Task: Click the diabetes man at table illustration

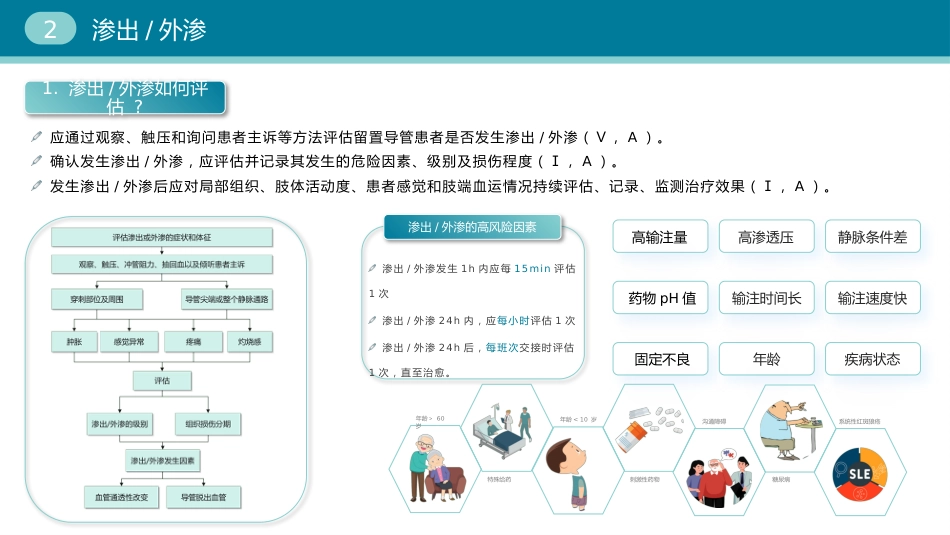Action: (x=793, y=431)
